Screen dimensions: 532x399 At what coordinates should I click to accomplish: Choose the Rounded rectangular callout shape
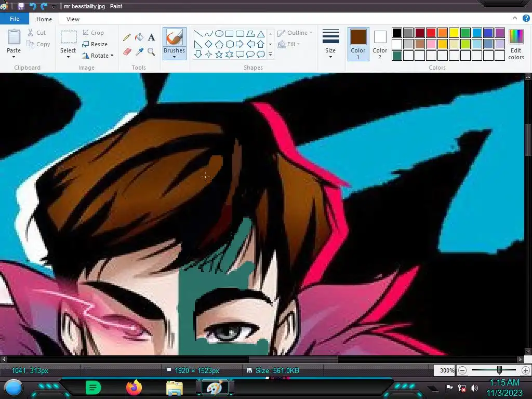click(x=240, y=54)
